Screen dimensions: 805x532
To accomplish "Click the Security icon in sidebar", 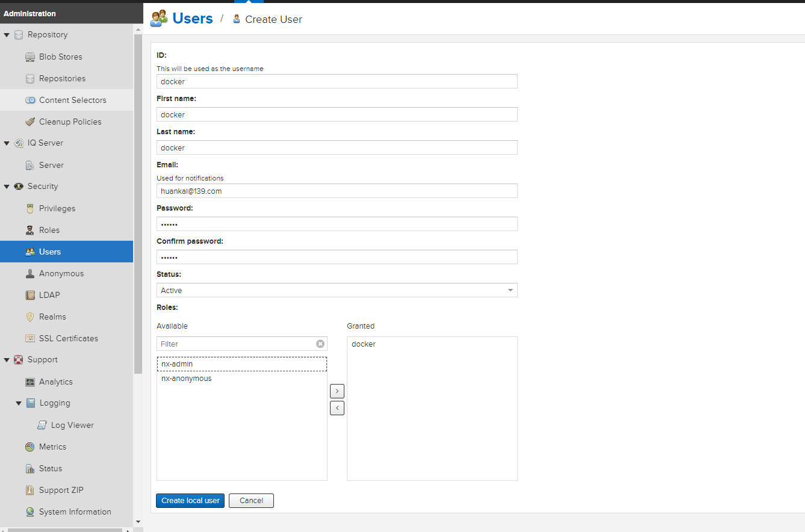I will pyautogui.click(x=19, y=187).
